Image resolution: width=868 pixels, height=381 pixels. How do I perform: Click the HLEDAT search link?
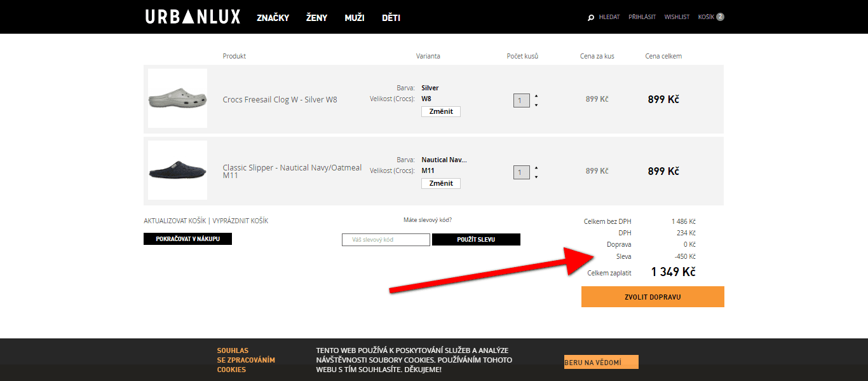click(609, 17)
